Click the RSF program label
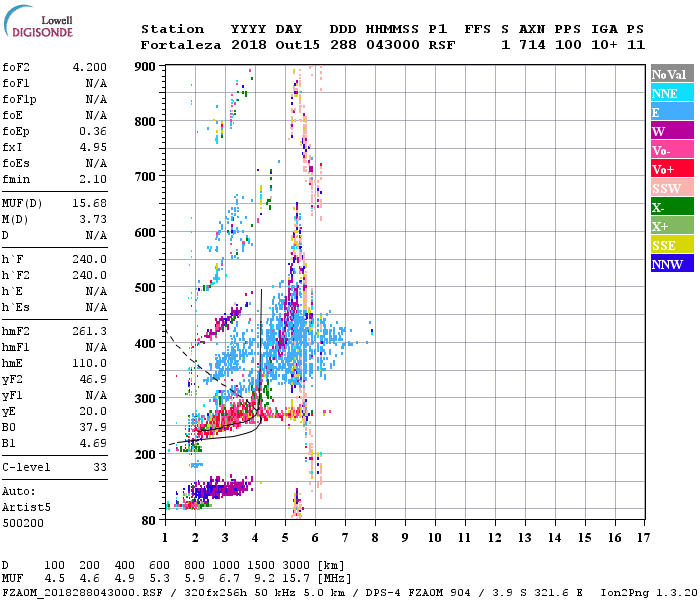This screenshot has width=700, height=600. click(442, 45)
